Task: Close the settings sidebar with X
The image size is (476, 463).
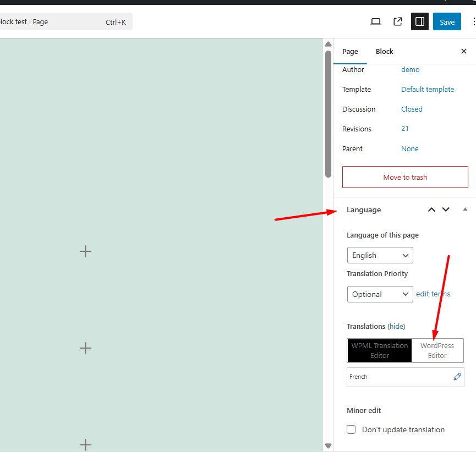Action: [x=463, y=51]
